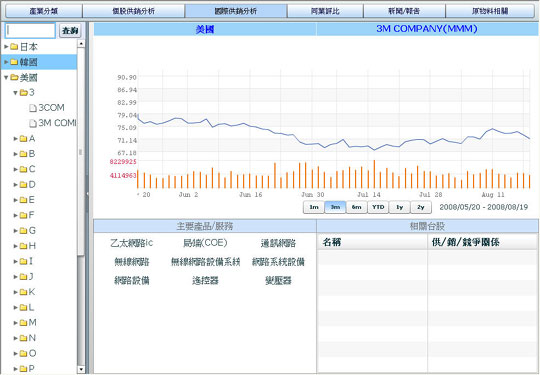
Task: Open the 局端(COE) product link
Action: click(205, 243)
